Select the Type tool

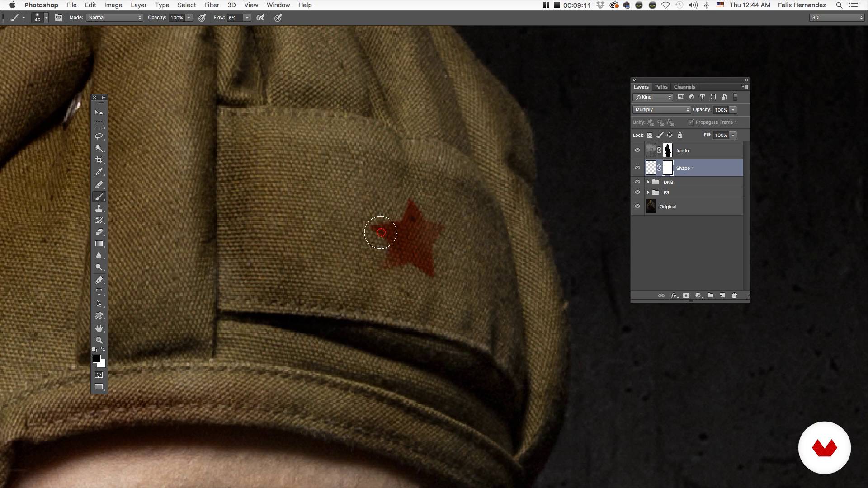[x=99, y=292]
